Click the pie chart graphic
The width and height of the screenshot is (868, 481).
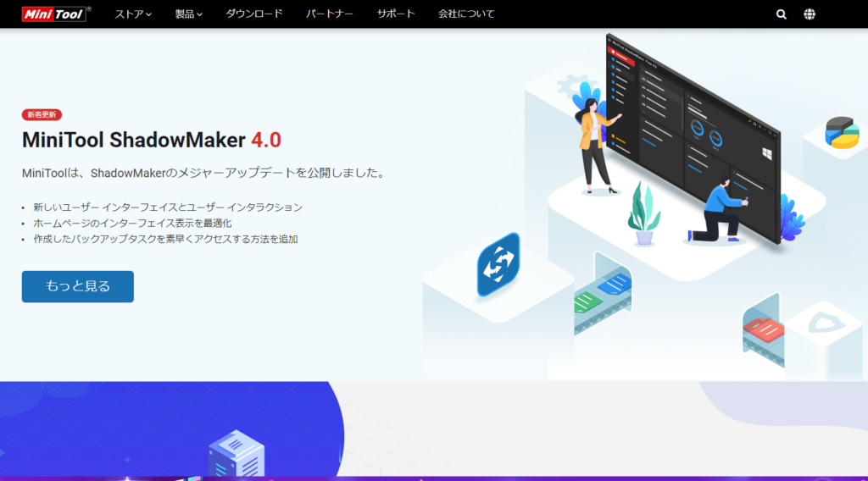(842, 133)
